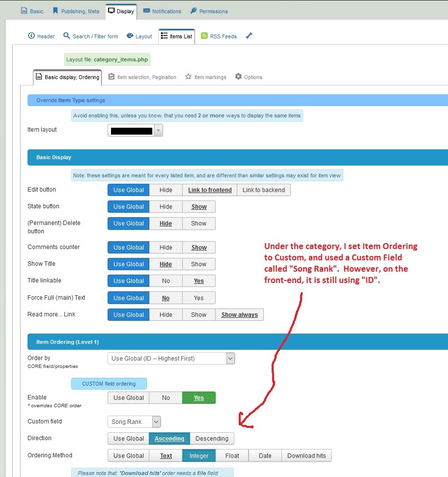Open the Item selection, Pagination tab

142,77
